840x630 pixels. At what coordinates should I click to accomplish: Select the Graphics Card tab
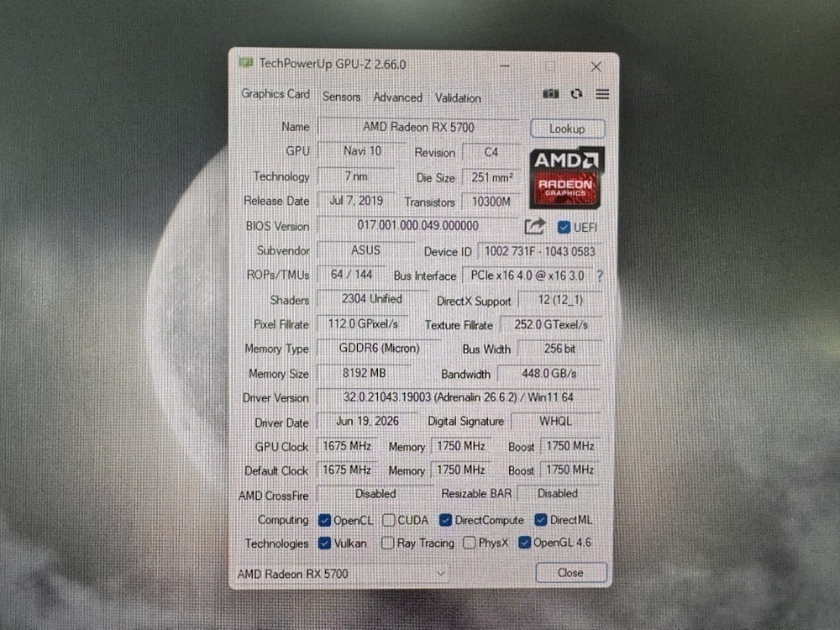click(276, 94)
